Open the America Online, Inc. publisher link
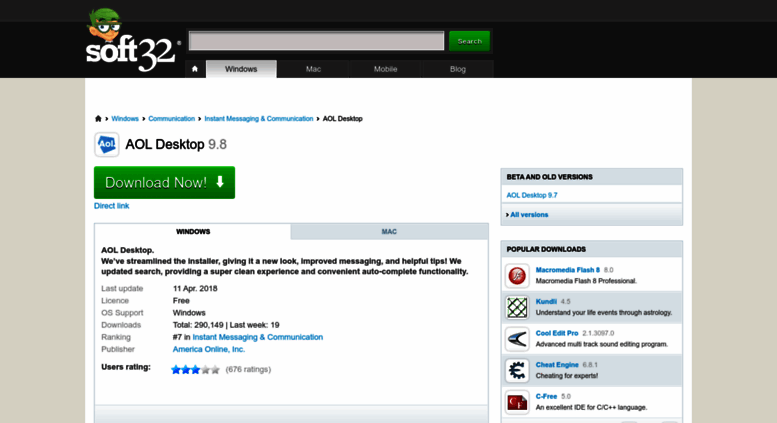The image size is (777, 423). (x=209, y=349)
